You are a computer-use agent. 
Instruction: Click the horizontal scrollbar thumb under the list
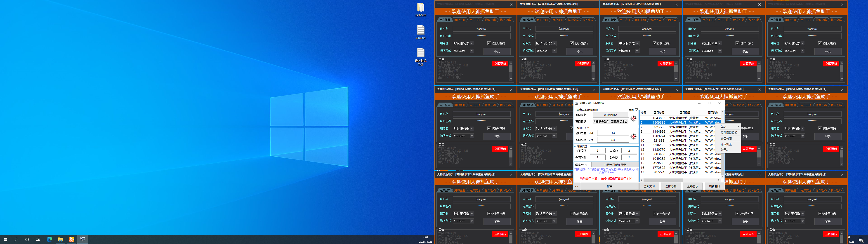coord(663,180)
